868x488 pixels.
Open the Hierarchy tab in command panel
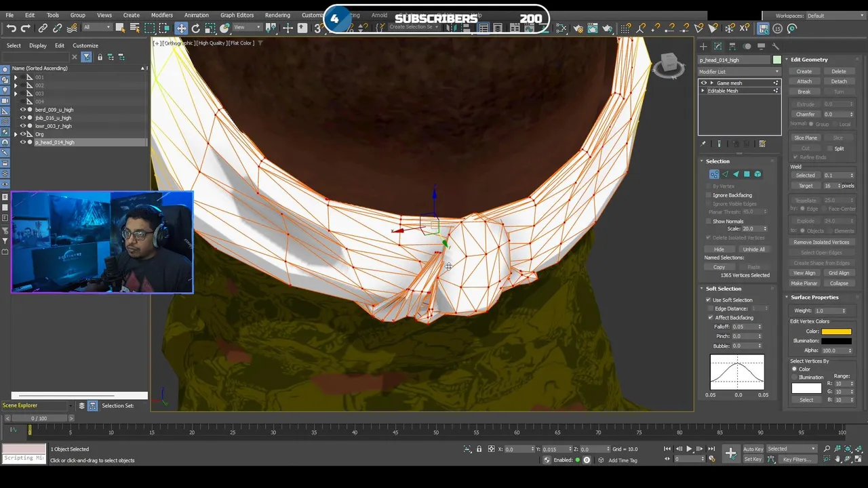tap(732, 46)
